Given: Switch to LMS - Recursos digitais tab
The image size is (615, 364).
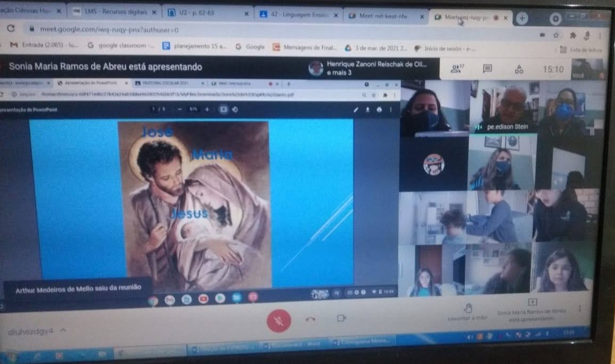Looking at the screenshot, I should point(115,12).
